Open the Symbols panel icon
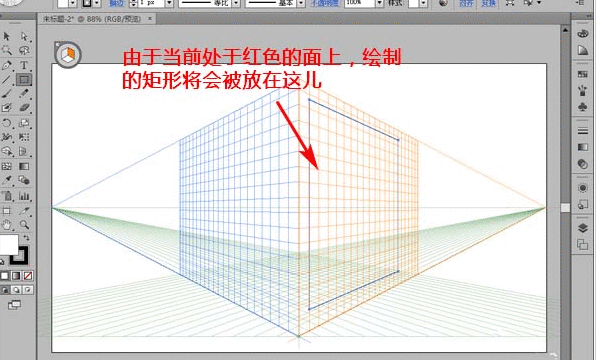 coord(582,107)
